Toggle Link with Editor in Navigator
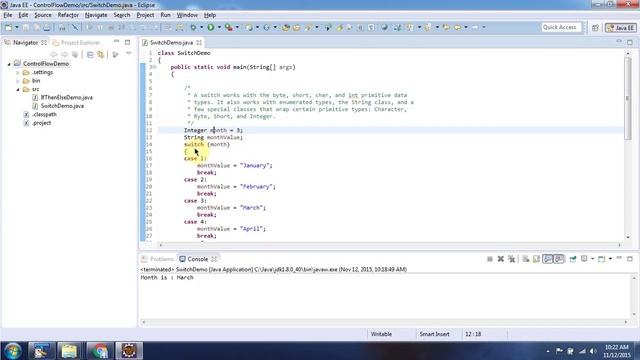Screen dimensions: 640x360 pyautogui.click(x=101, y=54)
